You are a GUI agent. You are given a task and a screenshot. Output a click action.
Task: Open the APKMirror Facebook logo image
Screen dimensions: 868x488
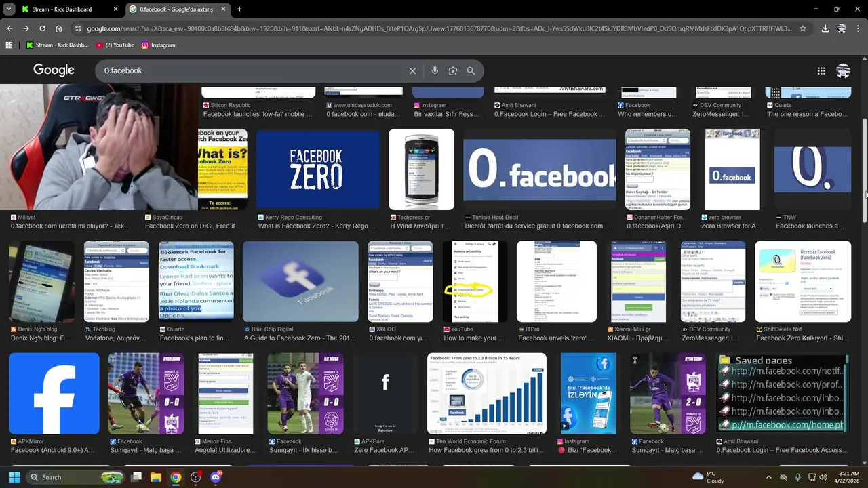pyautogui.click(x=54, y=394)
